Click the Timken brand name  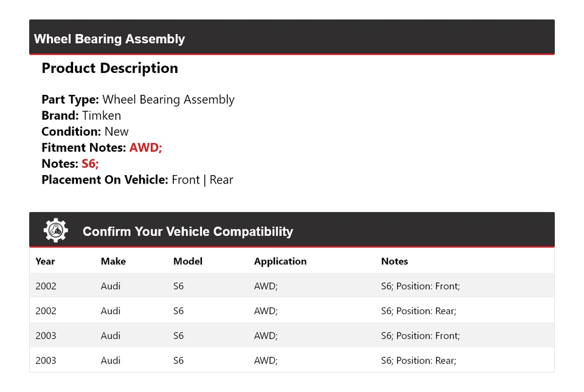(x=102, y=115)
